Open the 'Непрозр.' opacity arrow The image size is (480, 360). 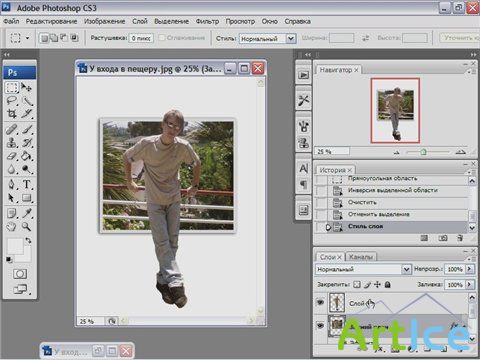click(x=470, y=269)
